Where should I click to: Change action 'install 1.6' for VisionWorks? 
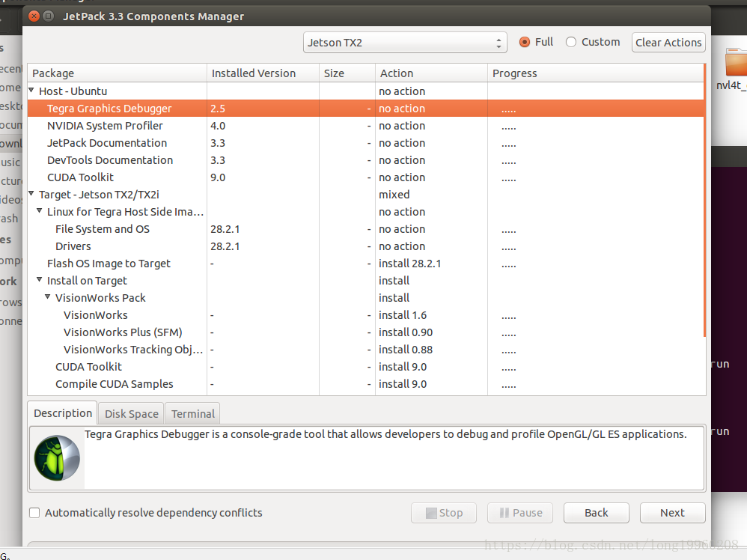431,315
